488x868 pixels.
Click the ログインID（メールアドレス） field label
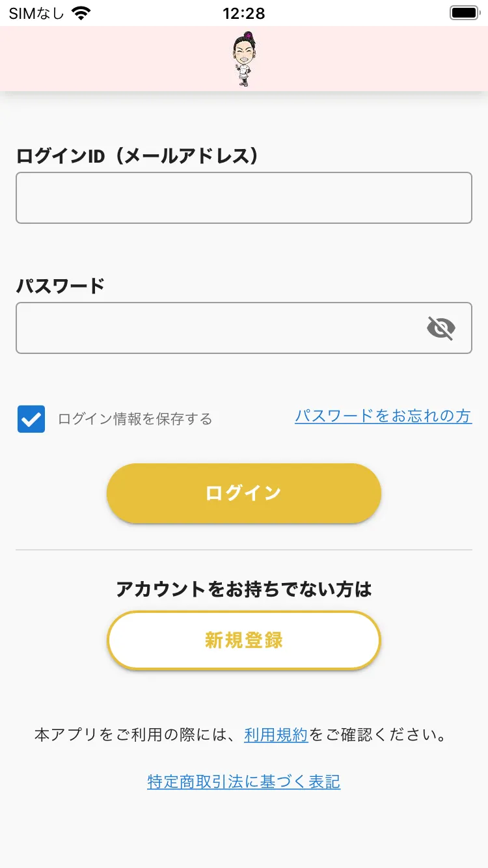click(x=138, y=156)
